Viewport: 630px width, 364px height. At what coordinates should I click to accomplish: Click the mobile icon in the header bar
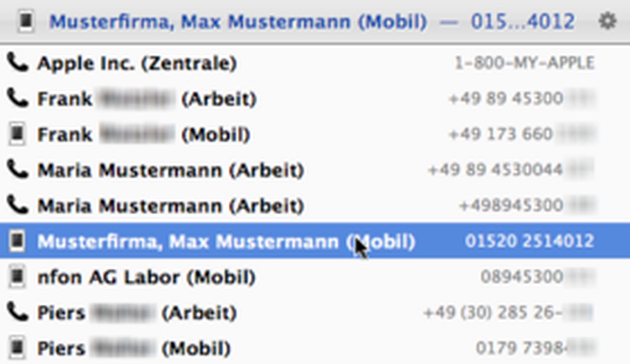coord(26,21)
